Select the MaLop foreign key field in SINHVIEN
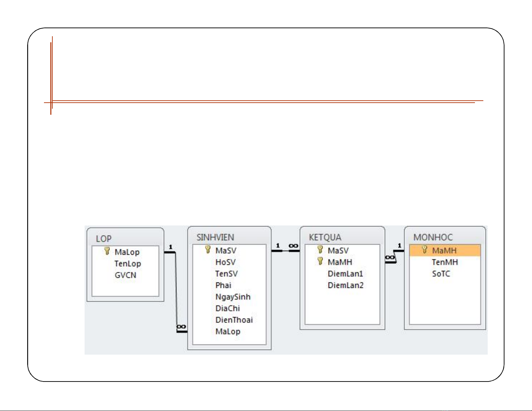This screenshot has height=411, width=532. pyautogui.click(x=228, y=332)
